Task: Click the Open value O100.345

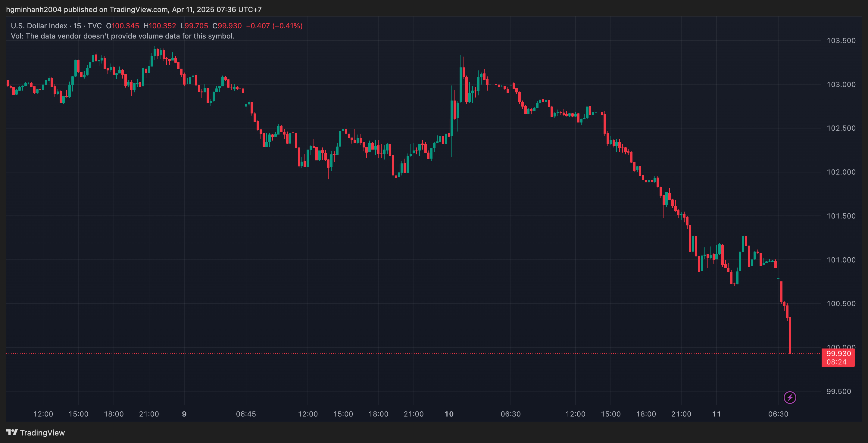Action: (x=123, y=26)
